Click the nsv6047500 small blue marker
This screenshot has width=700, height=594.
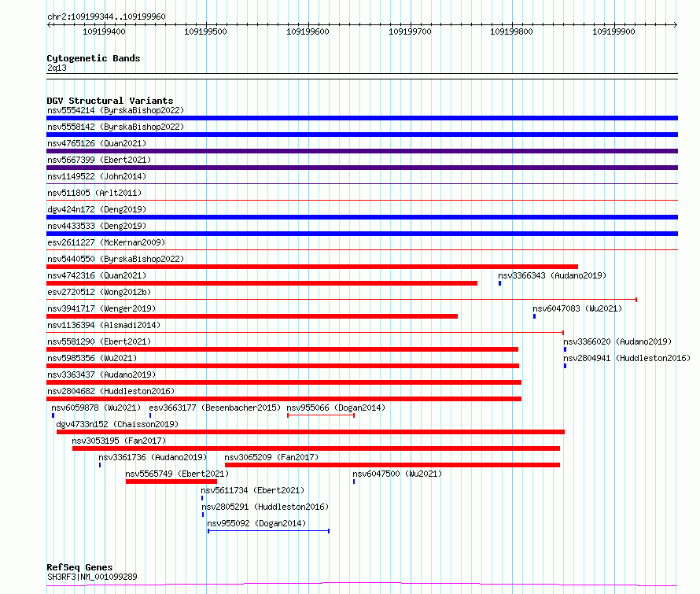[354, 481]
